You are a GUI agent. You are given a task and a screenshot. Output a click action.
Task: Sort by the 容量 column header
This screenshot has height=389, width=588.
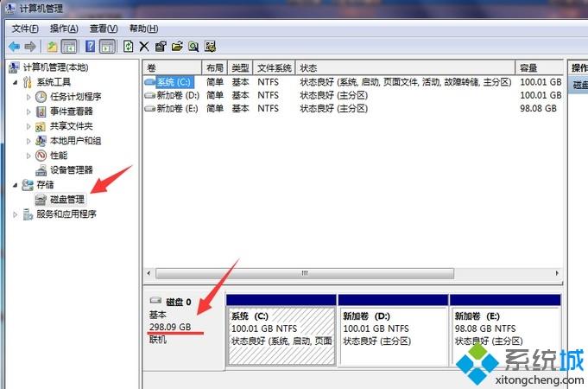click(x=540, y=68)
